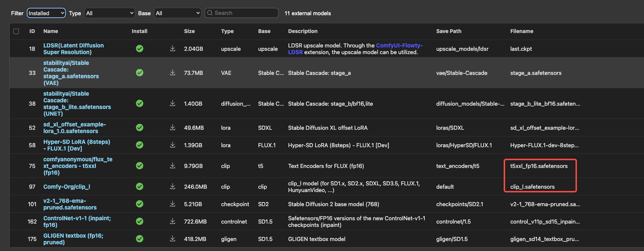Sort table by Name column header
644x251 pixels.
tap(51, 31)
